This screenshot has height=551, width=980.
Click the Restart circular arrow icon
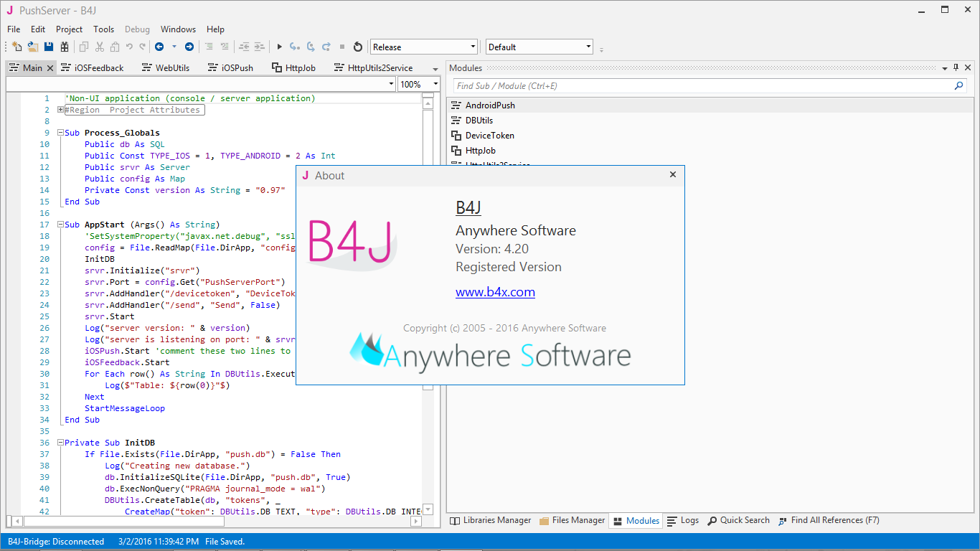358,47
